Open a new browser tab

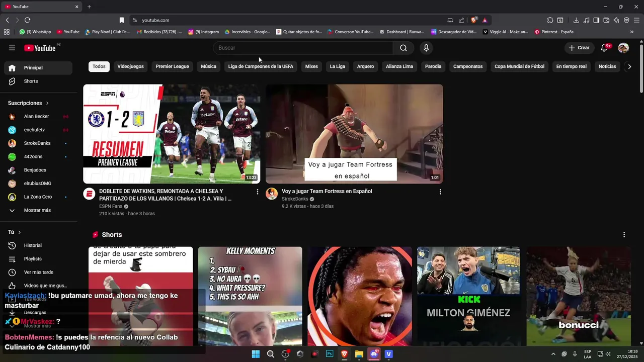(89, 7)
